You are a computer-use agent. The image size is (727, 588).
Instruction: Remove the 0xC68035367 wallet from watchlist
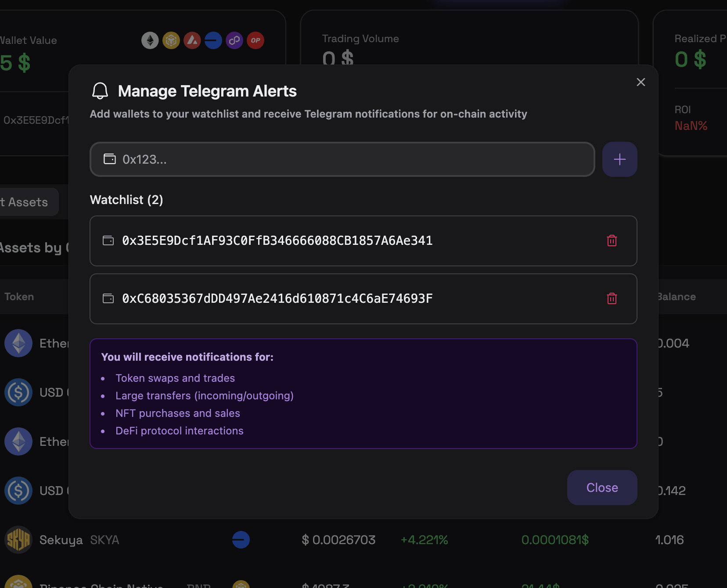[612, 298]
